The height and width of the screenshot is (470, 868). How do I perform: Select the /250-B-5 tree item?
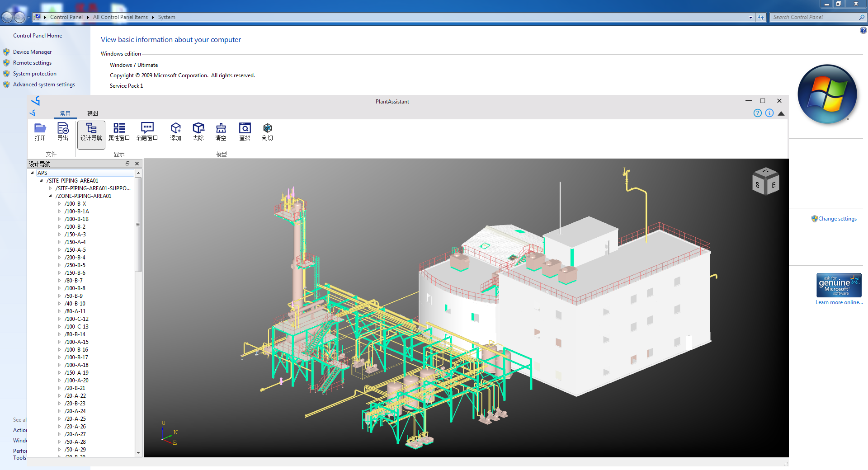(75, 265)
